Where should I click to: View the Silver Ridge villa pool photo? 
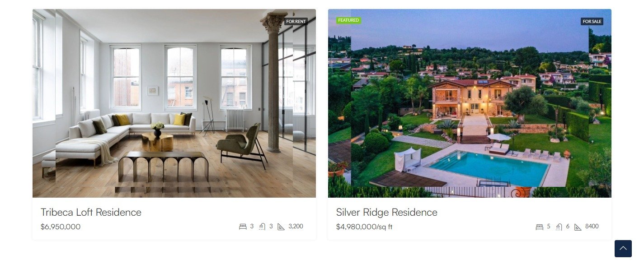click(470, 103)
